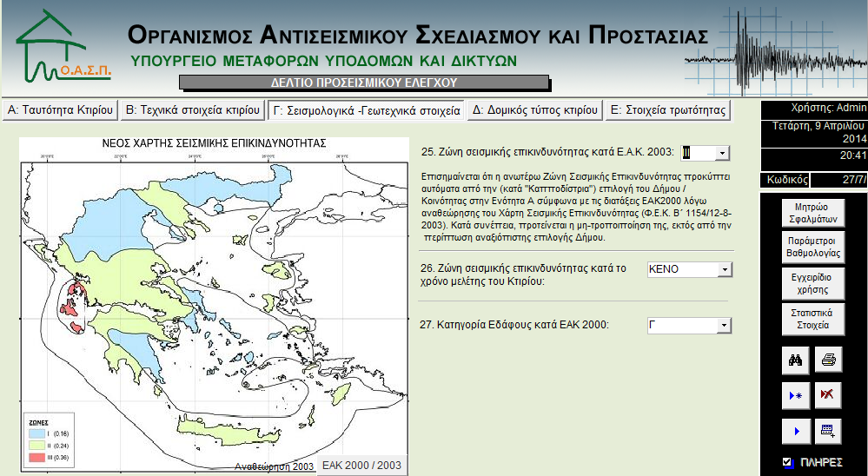Click the printer icon to print form
The image size is (868, 476).
[828, 360]
